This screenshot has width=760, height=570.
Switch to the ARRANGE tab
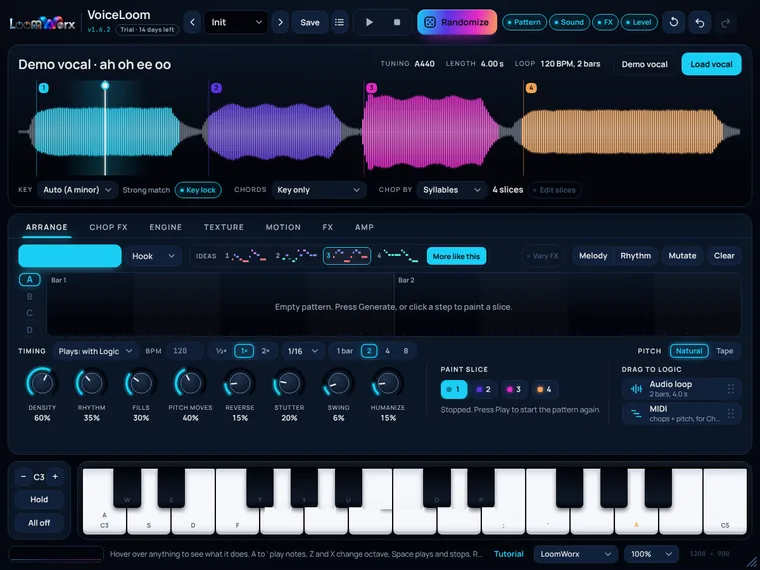(x=47, y=227)
